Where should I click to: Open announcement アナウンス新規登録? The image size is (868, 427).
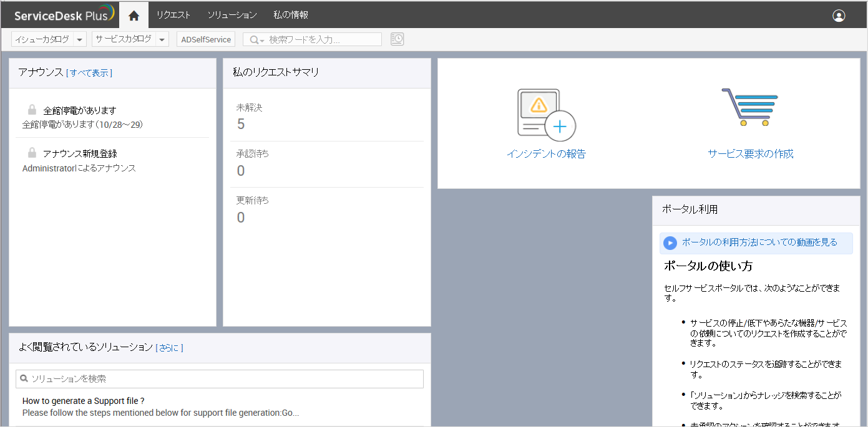[80, 153]
